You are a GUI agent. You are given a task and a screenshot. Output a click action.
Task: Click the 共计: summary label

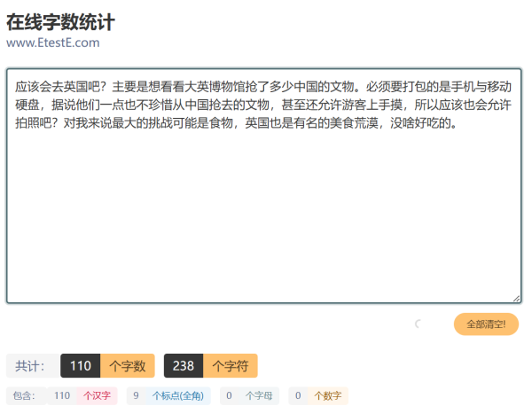pos(33,365)
